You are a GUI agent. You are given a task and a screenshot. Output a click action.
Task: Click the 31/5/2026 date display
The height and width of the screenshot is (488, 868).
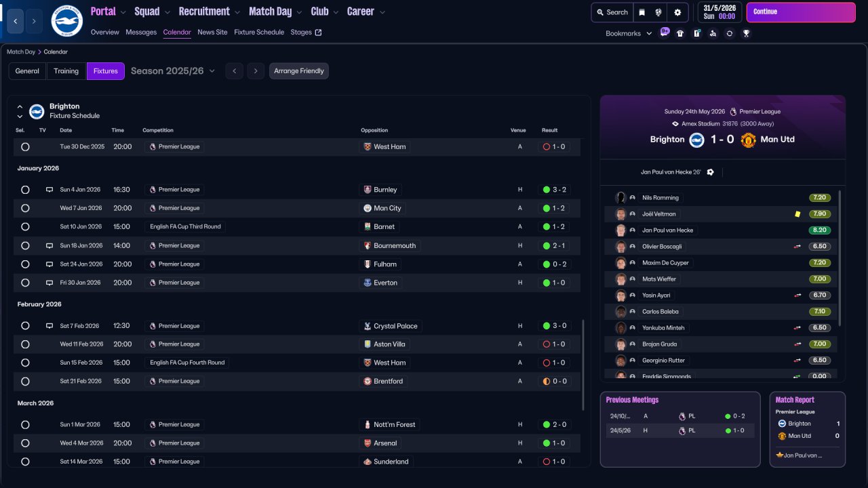click(x=719, y=12)
